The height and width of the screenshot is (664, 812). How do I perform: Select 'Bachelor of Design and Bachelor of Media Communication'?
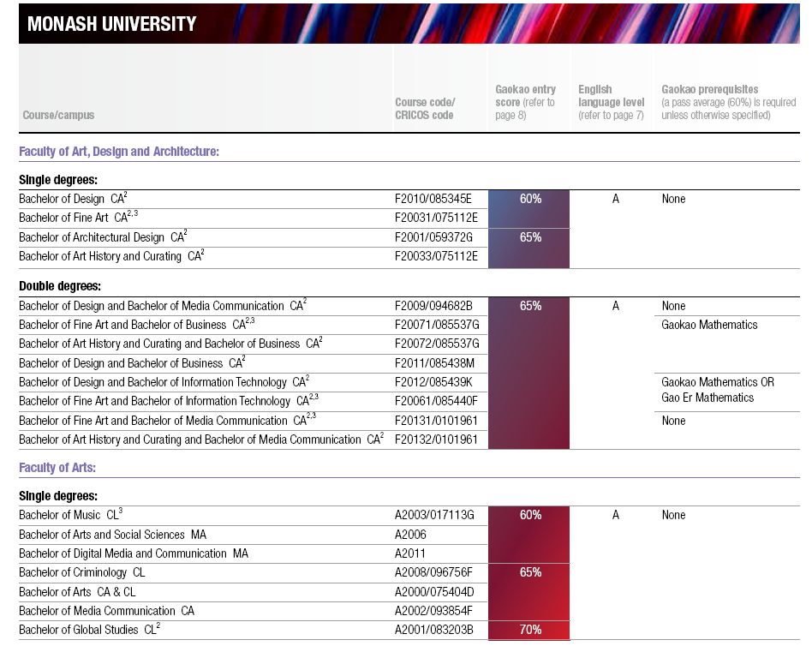163,306
